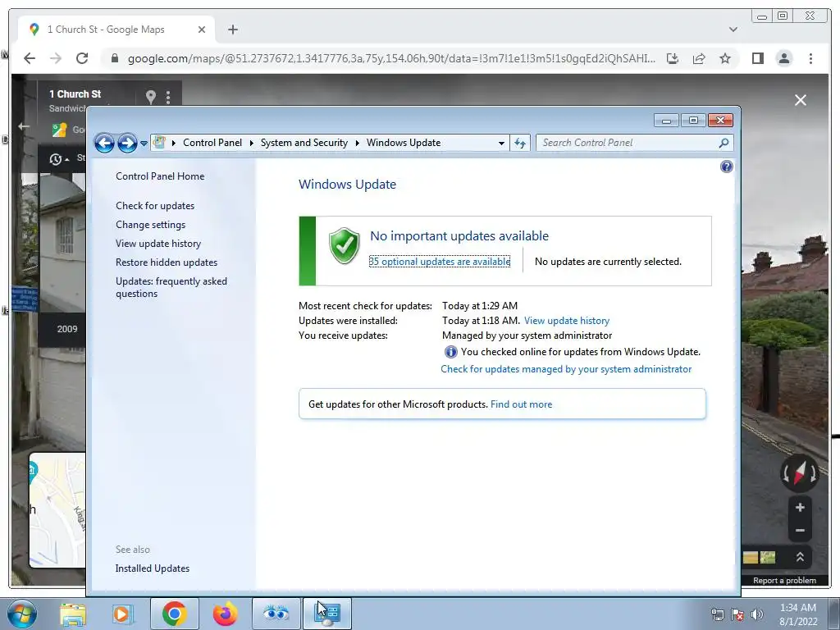
Task: Close the 1 Church St Chrome tab
Action: pyautogui.click(x=202, y=30)
